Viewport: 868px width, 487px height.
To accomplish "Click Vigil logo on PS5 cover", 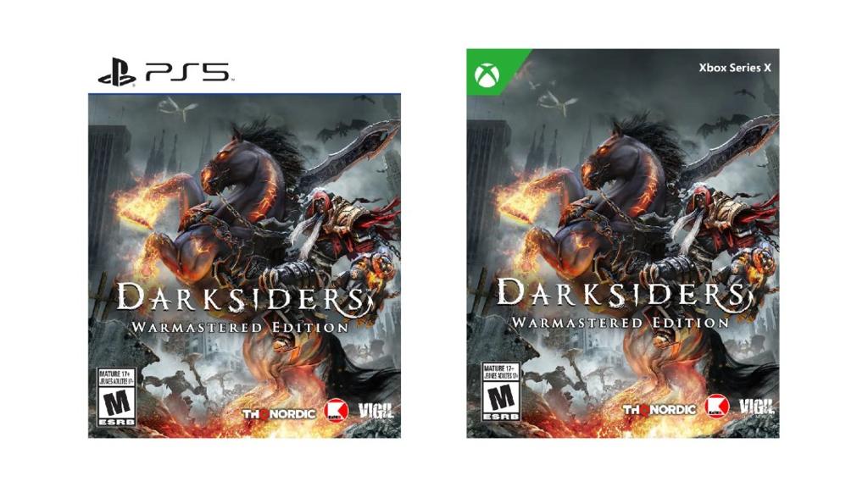I will pos(376,411).
